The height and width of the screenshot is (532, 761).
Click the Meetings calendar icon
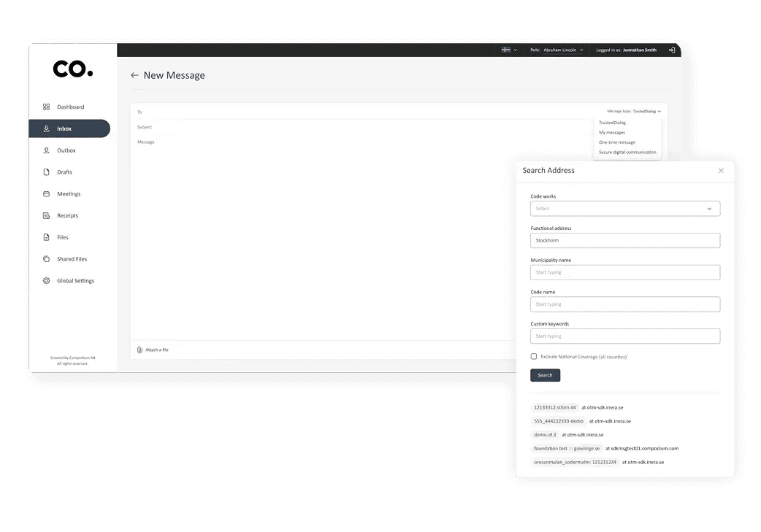click(46, 194)
